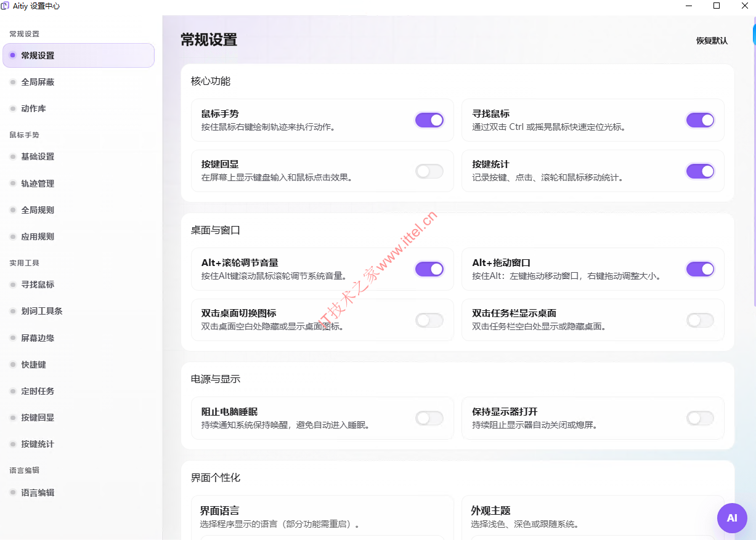Click the 核心功能 section heading
Viewport: 756px width, 540px height.
(x=211, y=81)
